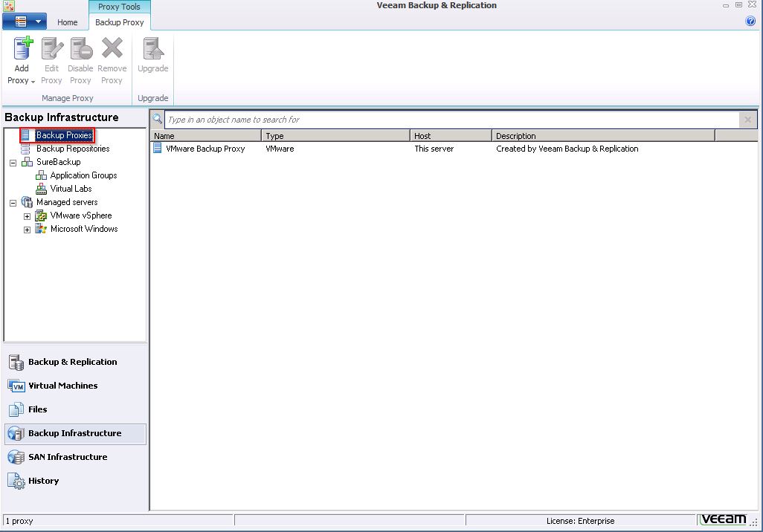Screen dimensions: 763x532
Task: Select the Backup Proxy ribbon tab
Action: [119, 22]
